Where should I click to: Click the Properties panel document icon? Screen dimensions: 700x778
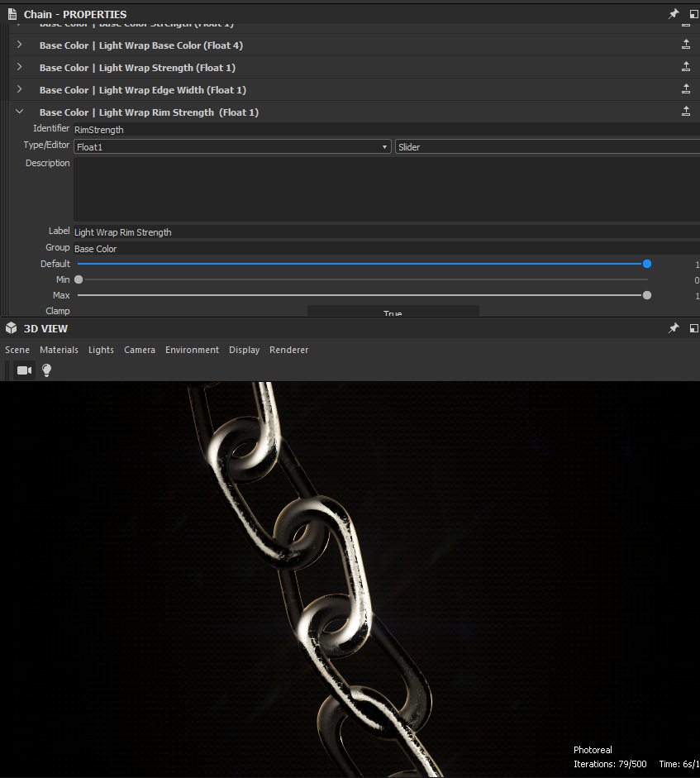pos(12,14)
